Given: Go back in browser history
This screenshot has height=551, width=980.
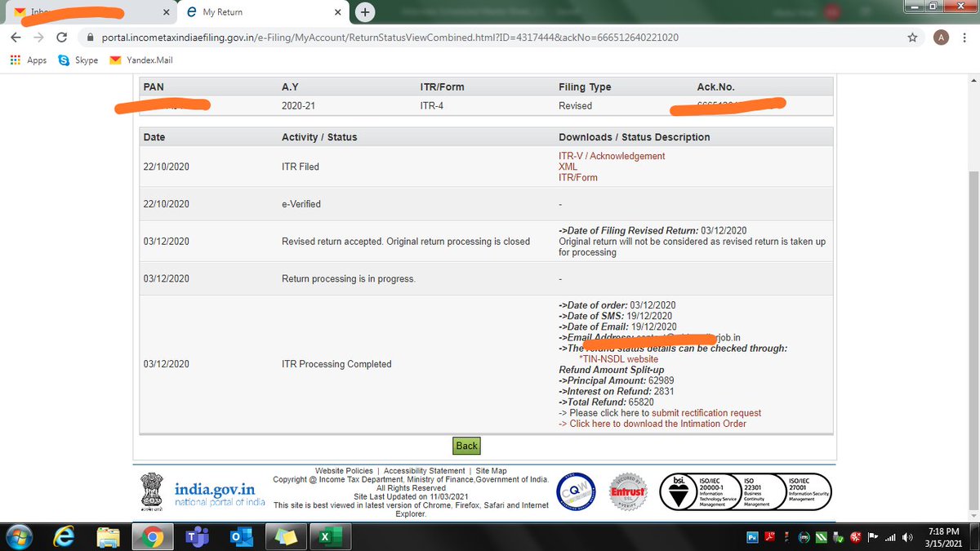Looking at the screenshot, I should point(16,38).
